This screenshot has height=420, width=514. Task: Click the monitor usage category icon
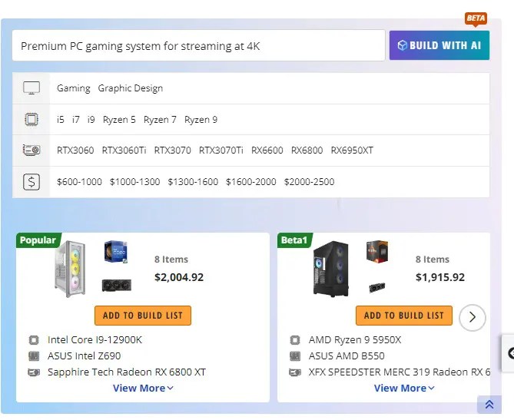point(32,88)
